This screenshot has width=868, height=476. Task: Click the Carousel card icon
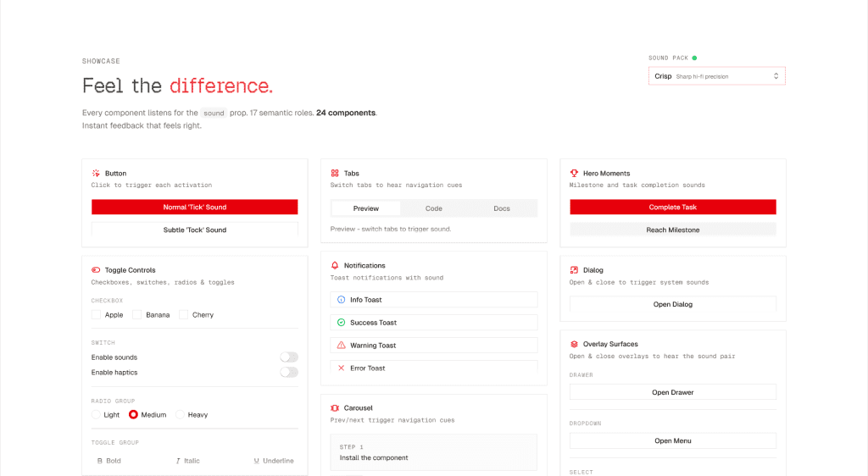click(335, 408)
